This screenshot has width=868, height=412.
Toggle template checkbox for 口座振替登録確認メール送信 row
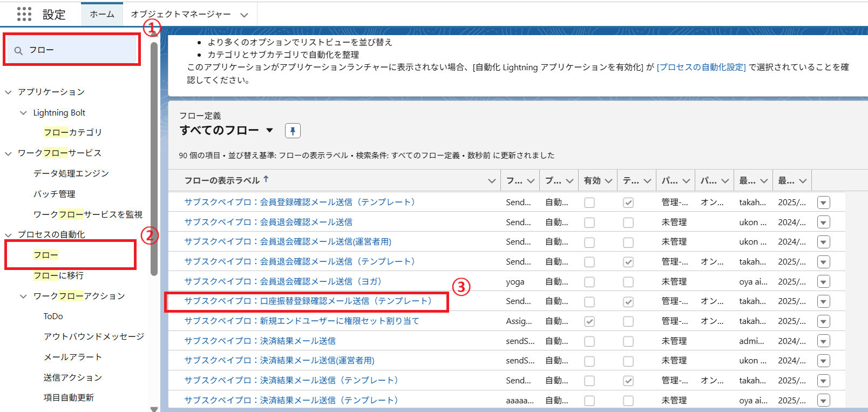(628, 302)
